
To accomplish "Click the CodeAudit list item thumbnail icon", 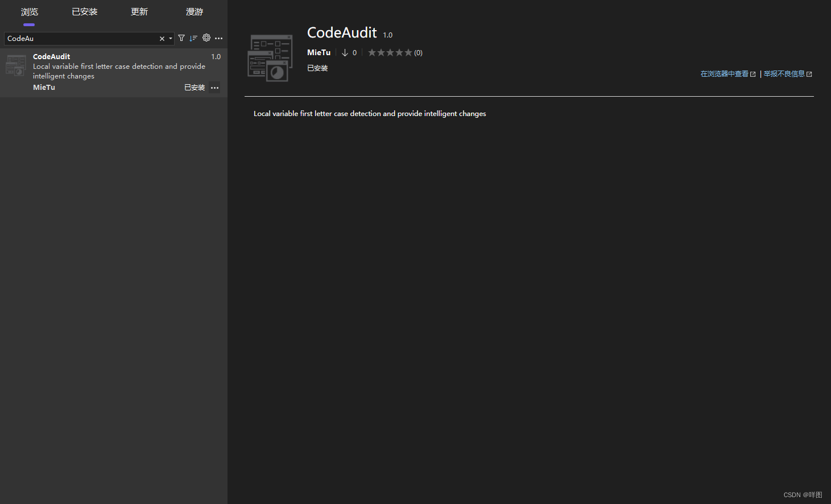I will coord(16,65).
